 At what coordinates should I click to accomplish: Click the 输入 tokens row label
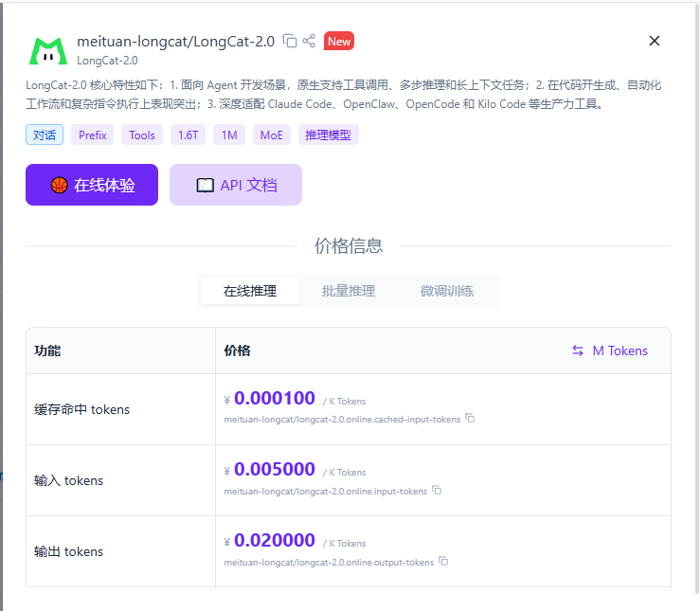point(68,480)
